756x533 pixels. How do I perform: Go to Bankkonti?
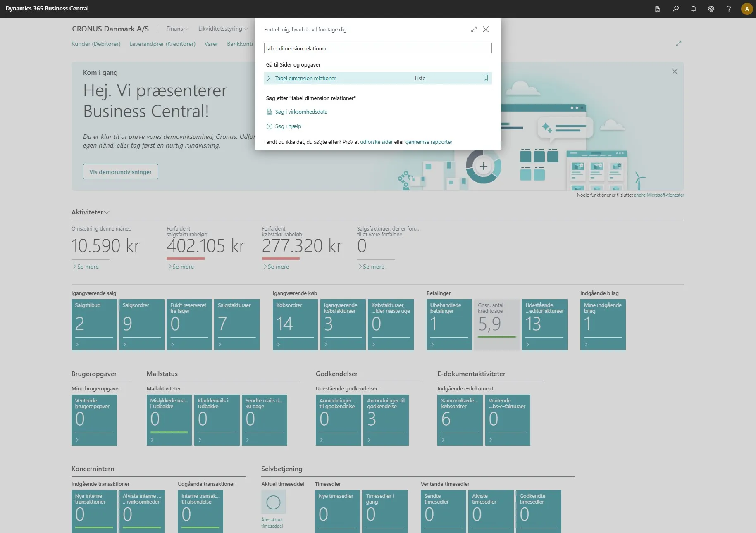pos(240,44)
